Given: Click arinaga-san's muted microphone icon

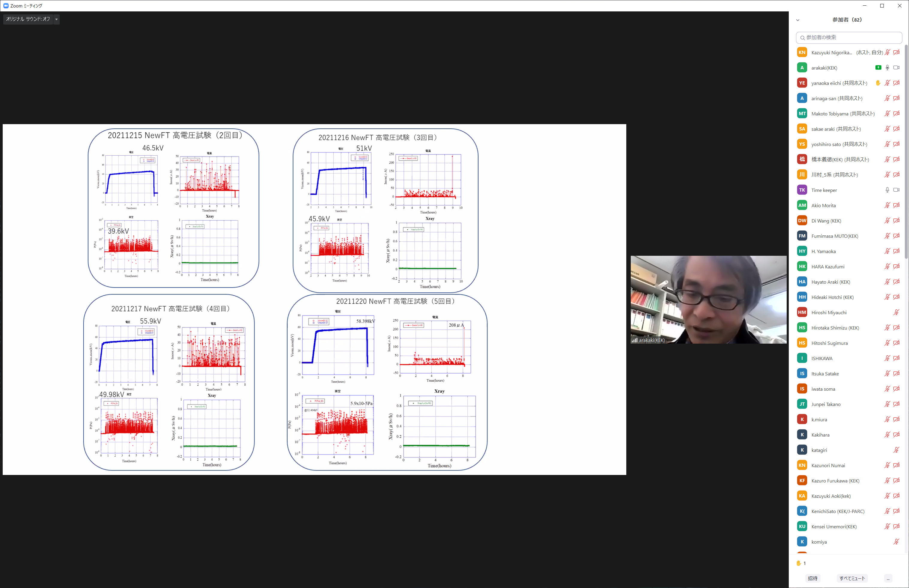Looking at the screenshot, I should [x=887, y=98].
